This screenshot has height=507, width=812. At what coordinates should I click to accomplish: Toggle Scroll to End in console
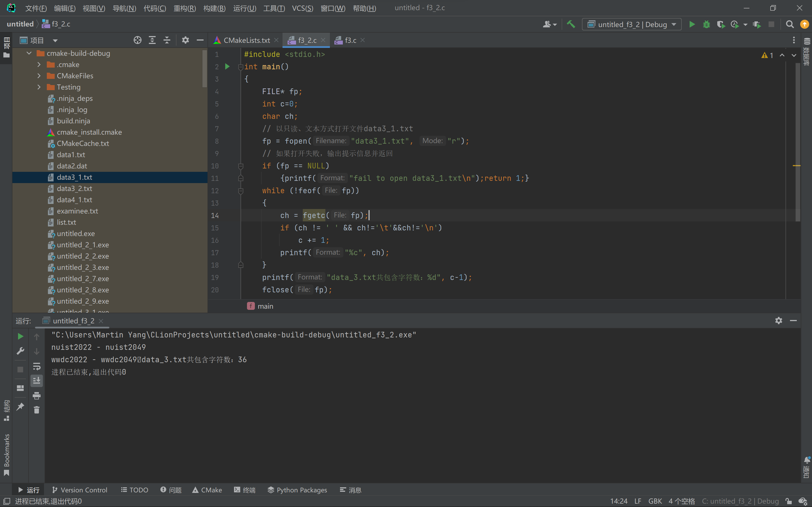pos(37,381)
